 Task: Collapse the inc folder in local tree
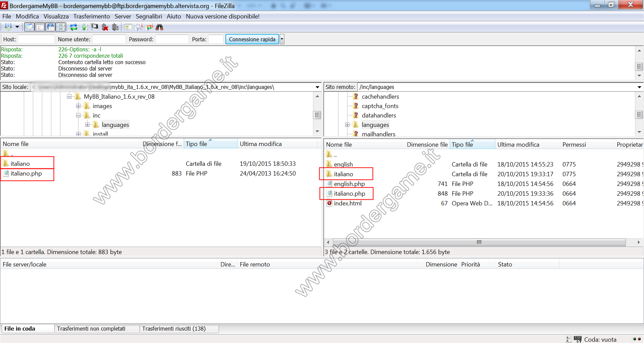coord(78,115)
